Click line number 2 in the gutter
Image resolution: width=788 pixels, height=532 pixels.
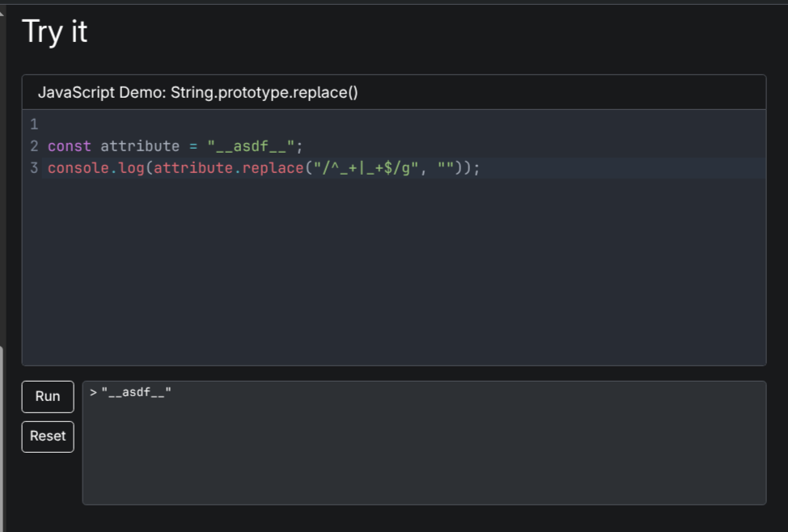click(x=34, y=146)
